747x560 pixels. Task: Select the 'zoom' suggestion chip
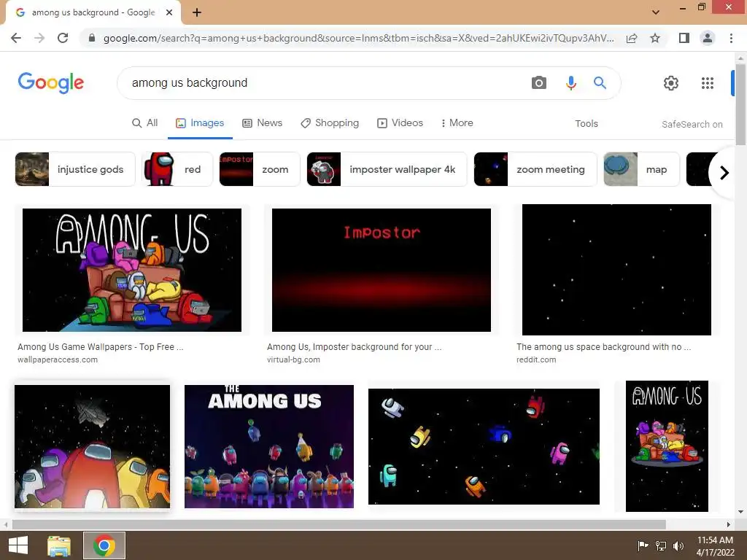point(260,169)
